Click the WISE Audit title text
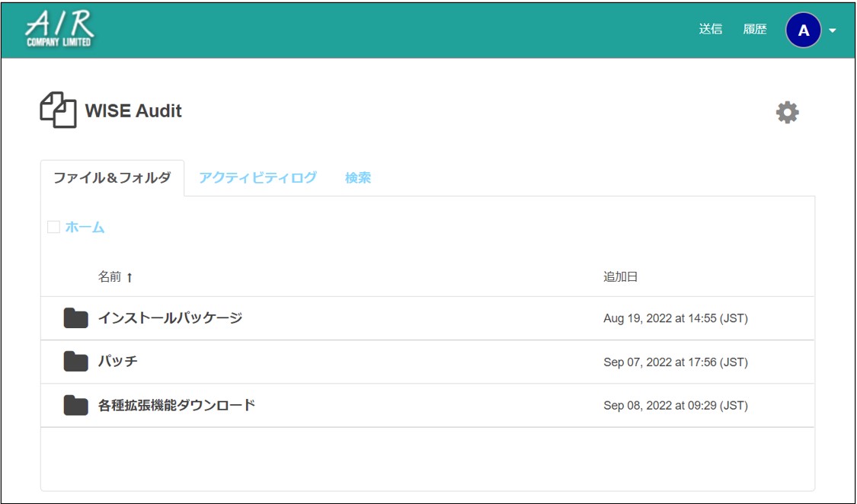This screenshot has width=857, height=504. 133,111
